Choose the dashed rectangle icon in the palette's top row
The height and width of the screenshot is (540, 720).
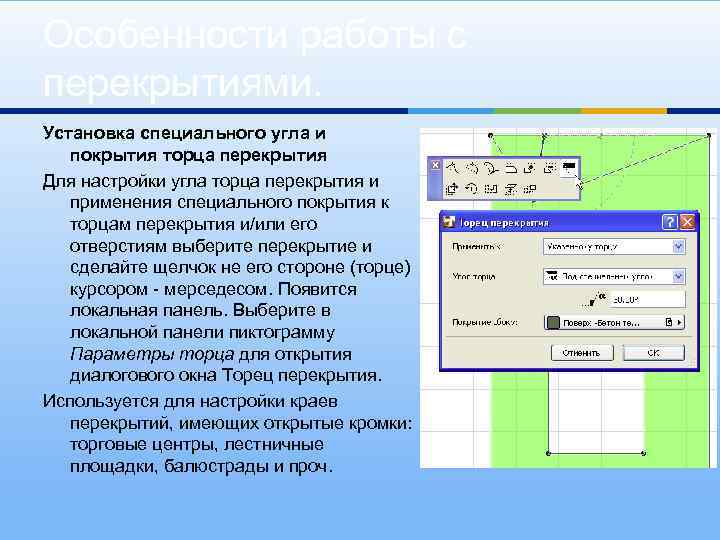pyautogui.click(x=549, y=169)
